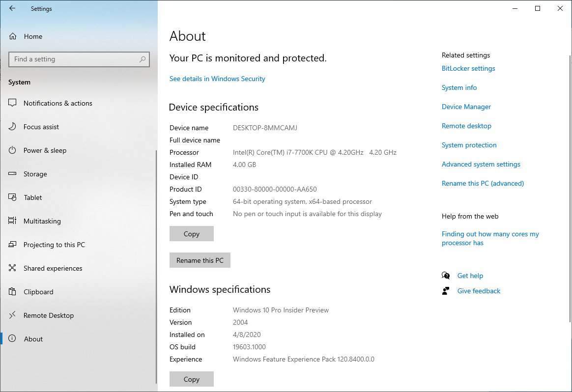Click the No pen or touch input text
572x392 pixels.
(x=307, y=214)
